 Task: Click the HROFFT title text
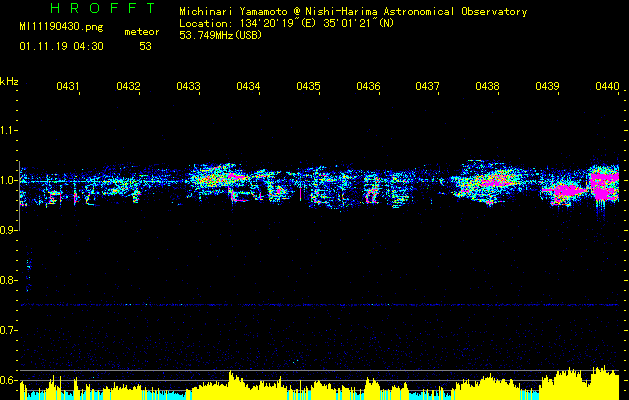[103, 8]
